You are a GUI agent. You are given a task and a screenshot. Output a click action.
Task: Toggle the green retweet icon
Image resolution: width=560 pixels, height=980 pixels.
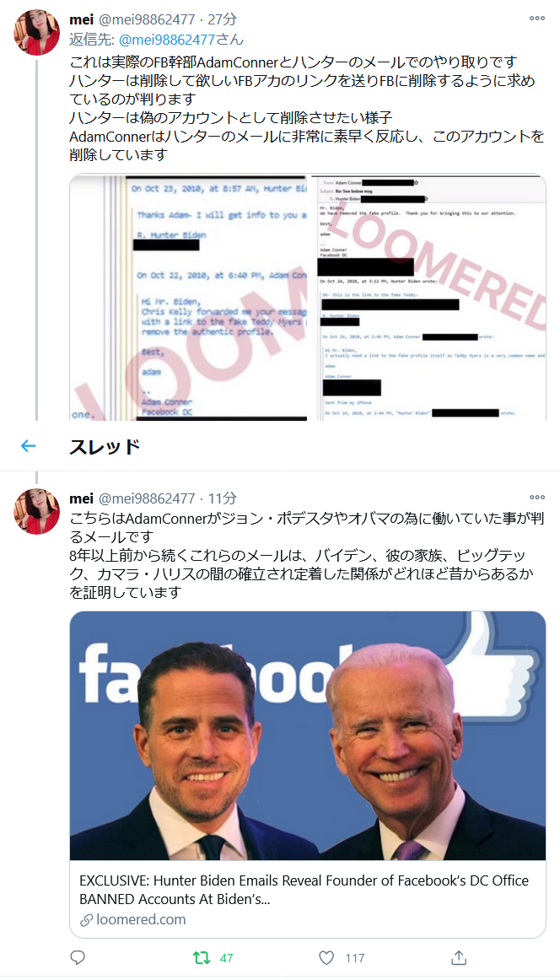coord(202,957)
